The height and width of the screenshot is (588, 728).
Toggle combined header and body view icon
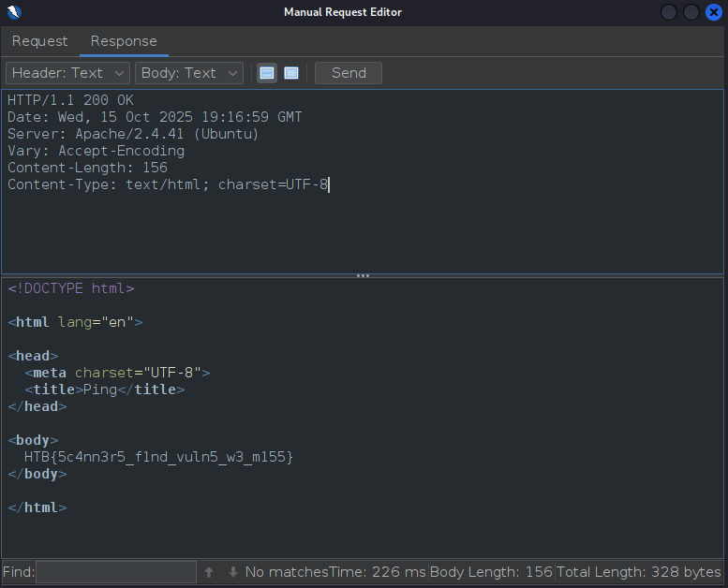click(291, 73)
